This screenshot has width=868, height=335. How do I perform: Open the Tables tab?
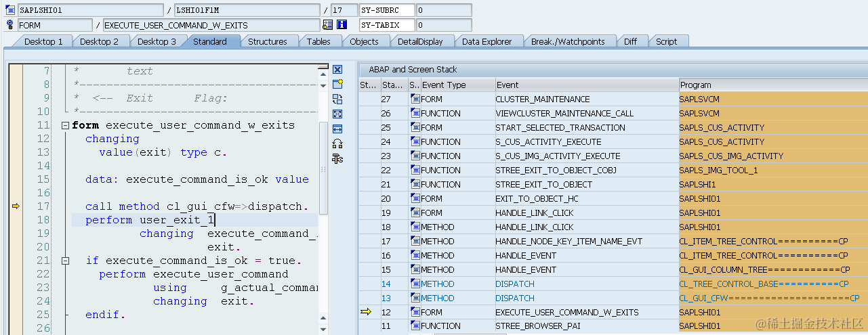(x=318, y=41)
